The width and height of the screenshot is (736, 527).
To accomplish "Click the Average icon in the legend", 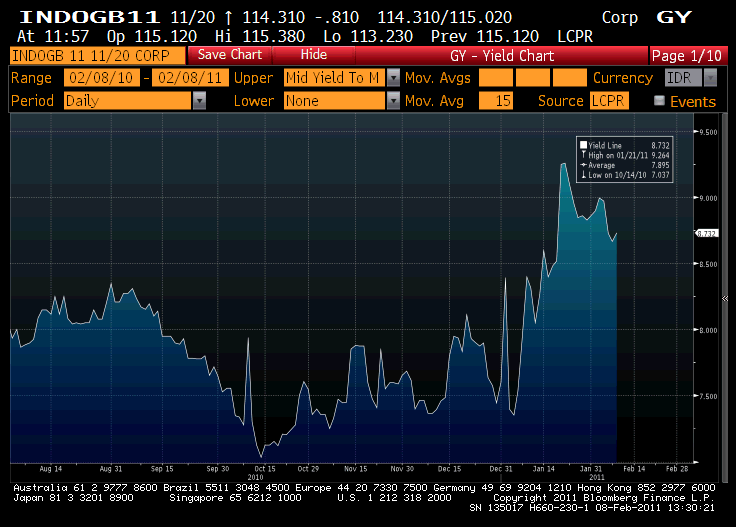I will click(583, 165).
